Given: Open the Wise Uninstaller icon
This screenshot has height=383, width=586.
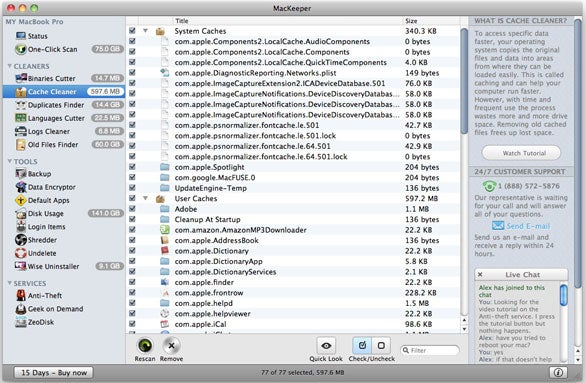Looking at the screenshot, I should [x=21, y=266].
